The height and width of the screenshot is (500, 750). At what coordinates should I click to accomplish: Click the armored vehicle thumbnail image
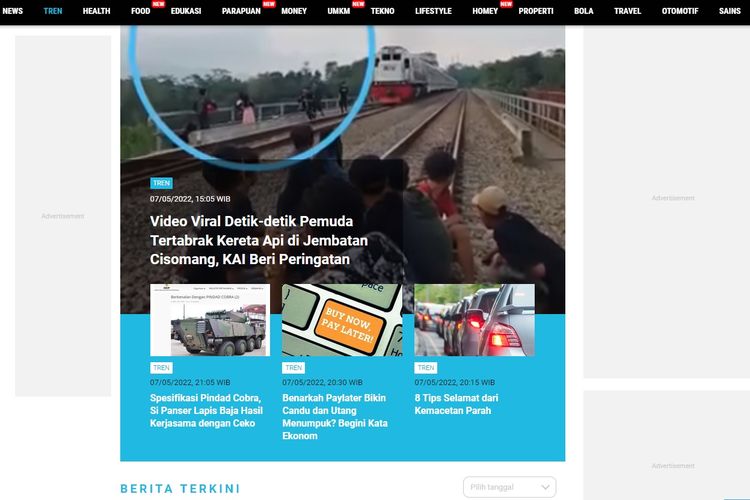tap(210, 320)
